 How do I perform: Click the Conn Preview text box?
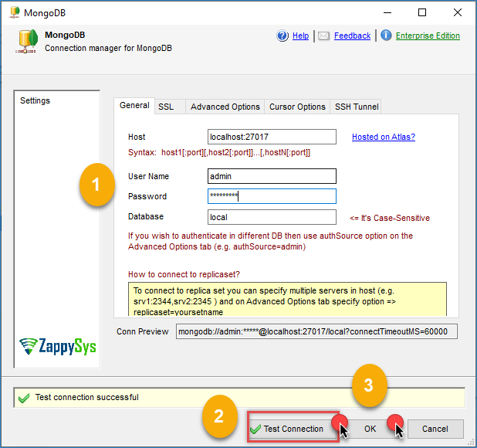316,331
